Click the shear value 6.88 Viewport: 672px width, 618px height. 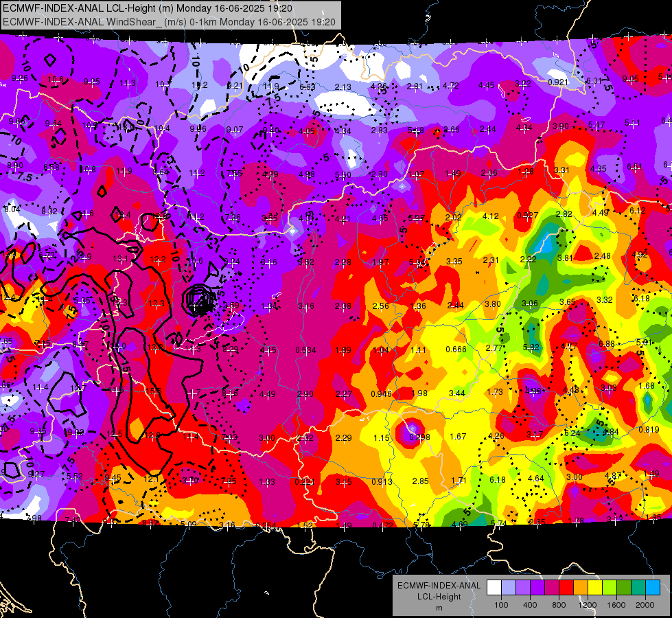point(607,343)
